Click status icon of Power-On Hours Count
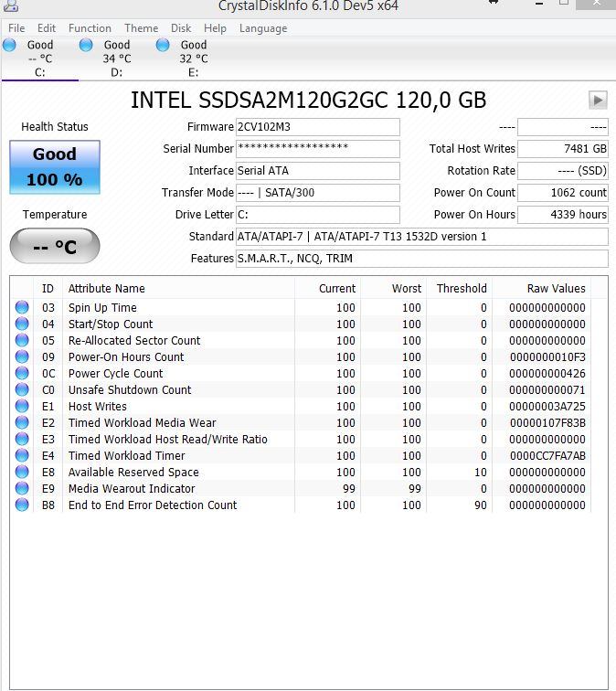 (x=22, y=356)
